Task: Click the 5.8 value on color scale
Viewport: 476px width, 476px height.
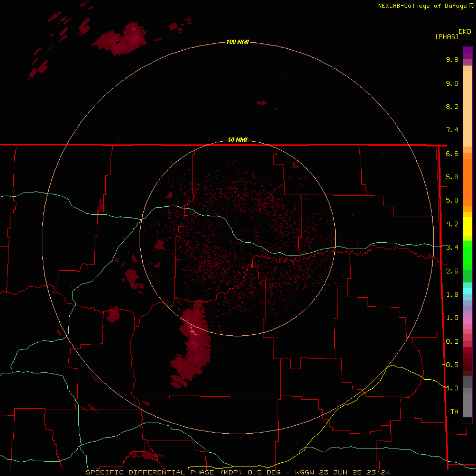Action: 452,177
